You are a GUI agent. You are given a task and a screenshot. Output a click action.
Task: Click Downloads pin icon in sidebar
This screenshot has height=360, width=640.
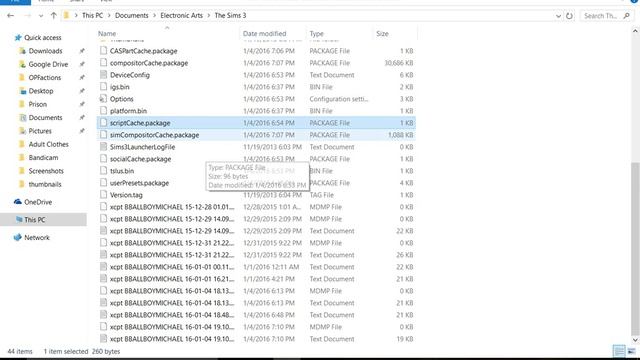point(82,51)
